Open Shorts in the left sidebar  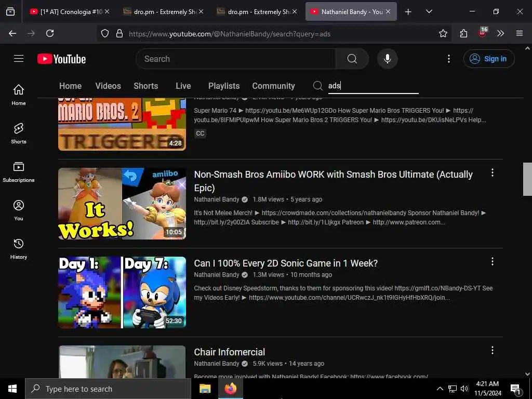(x=19, y=134)
